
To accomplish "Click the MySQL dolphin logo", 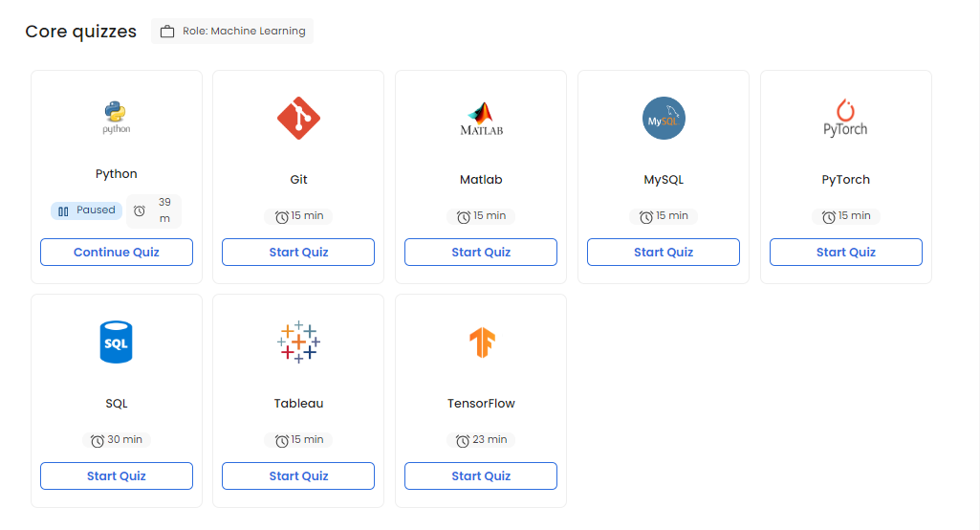I will point(664,119).
